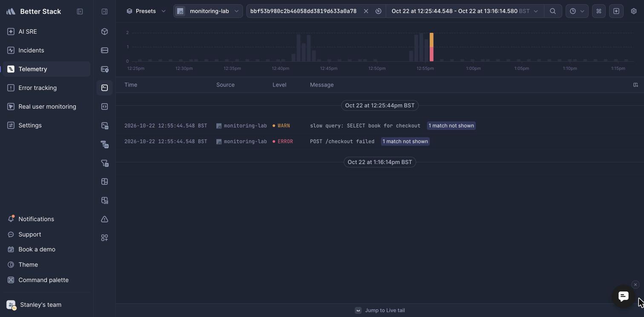
Task: Open the monitoring-lab source dropdown
Action: pos(208,11)
